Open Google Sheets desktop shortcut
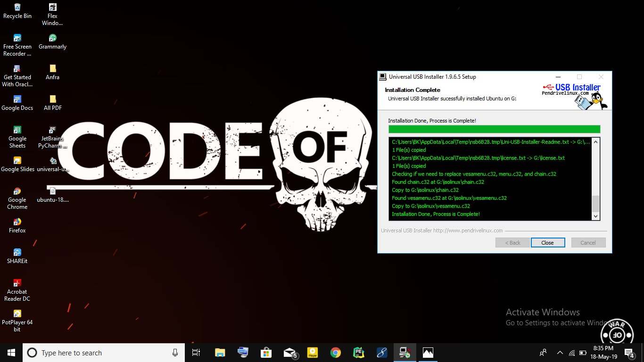This screenshot has height=362, width=644. [17, 137]
